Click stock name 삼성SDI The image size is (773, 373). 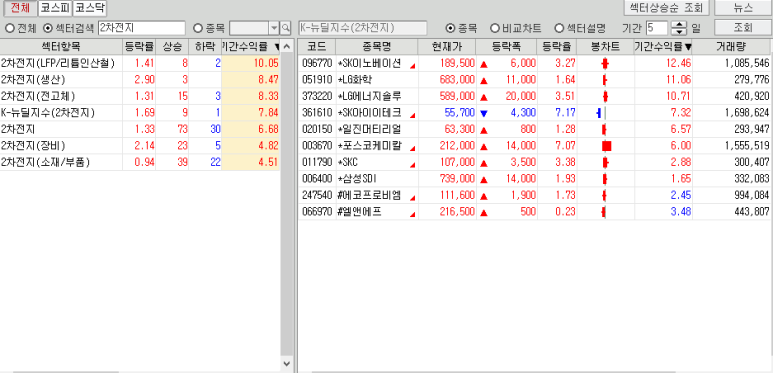click(x=357, y=179)
